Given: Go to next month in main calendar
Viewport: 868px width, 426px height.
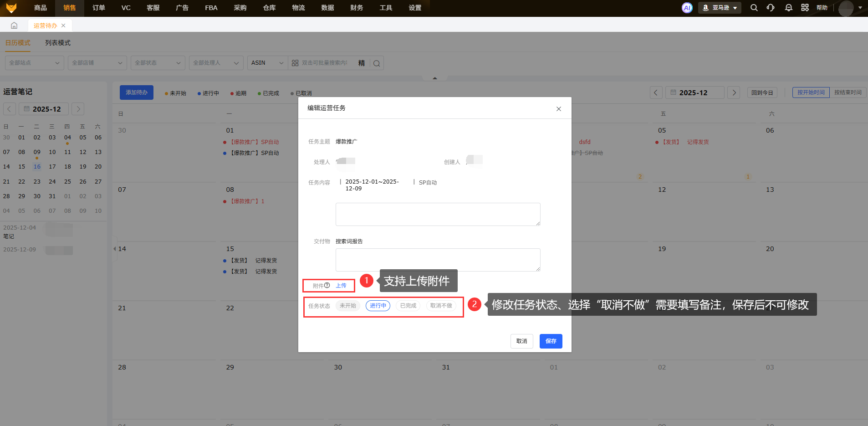Looking at the screenshot, I should [734, 92].
